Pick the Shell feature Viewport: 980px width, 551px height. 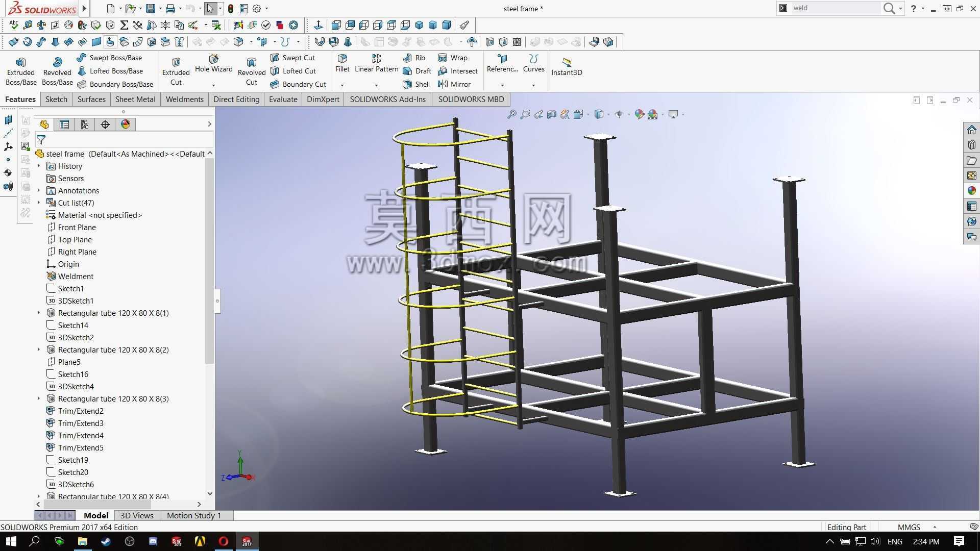tap(416, 84)
